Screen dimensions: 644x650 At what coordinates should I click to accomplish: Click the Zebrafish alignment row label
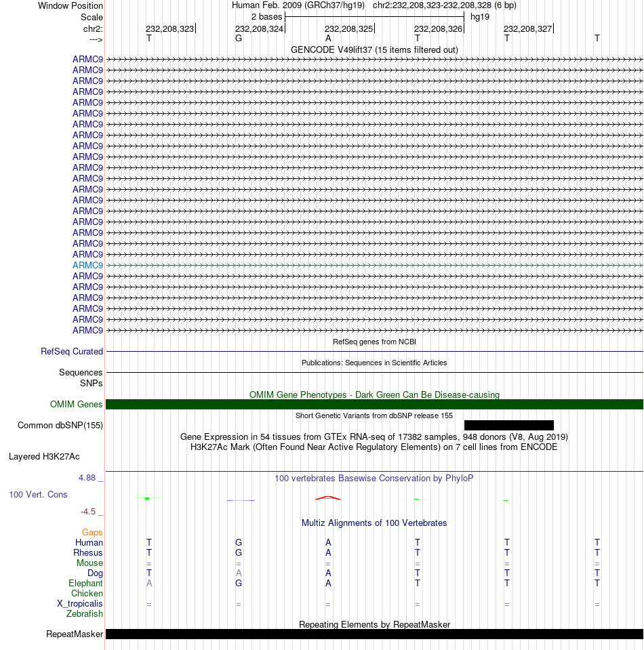pyautogui.click(x=85, y=614)
